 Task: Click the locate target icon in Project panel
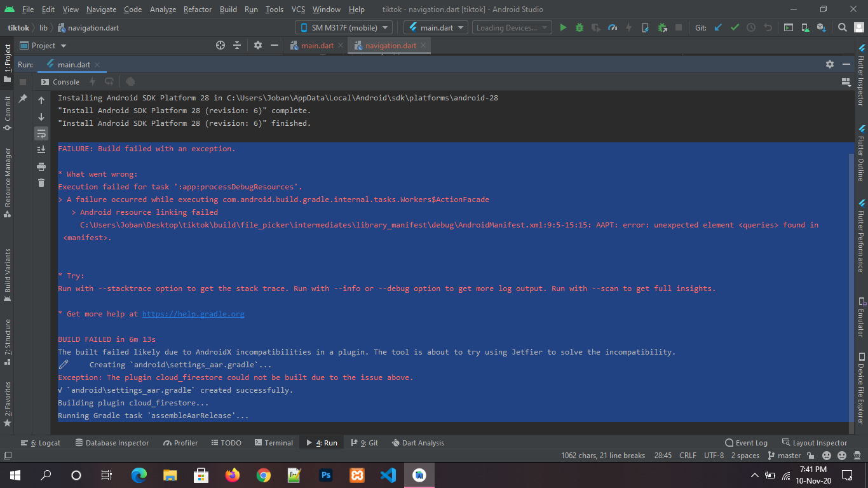220,45
